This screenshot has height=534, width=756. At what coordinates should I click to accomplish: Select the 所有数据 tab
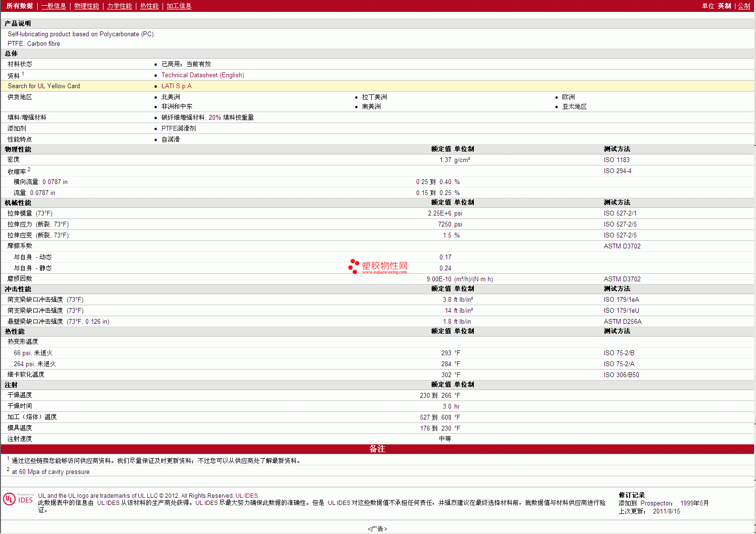(20, 6)
